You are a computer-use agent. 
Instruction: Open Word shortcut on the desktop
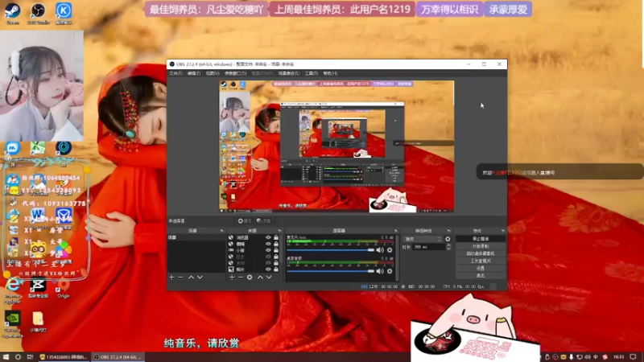37,216
